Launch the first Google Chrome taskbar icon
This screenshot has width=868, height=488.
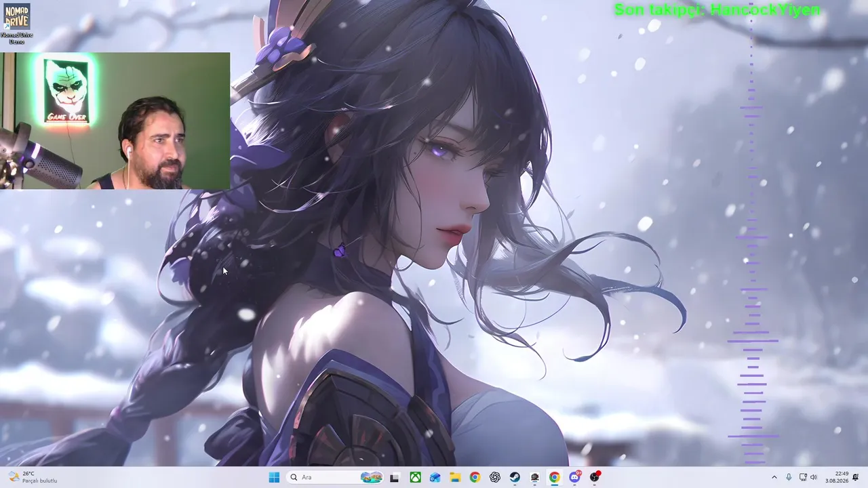pos(475,477)
